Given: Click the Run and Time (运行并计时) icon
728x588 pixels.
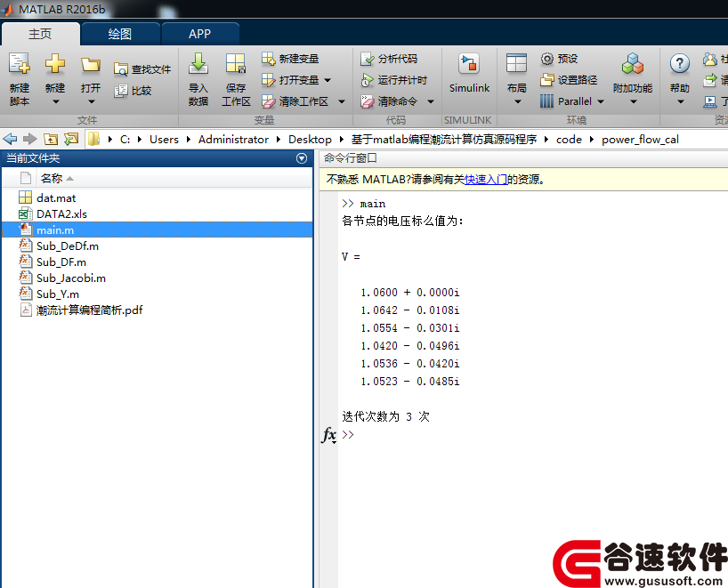Looking at the screenshot, I should tap(368, 80).
